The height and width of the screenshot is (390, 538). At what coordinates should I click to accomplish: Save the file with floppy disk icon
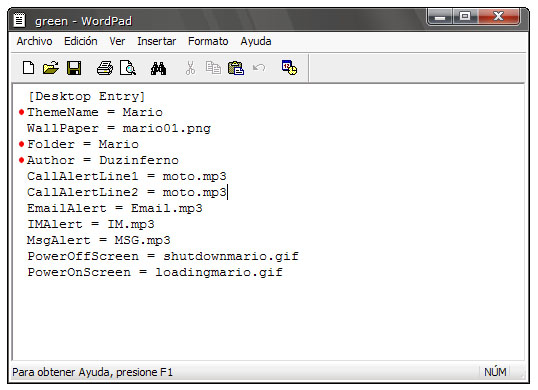point(74,68)
